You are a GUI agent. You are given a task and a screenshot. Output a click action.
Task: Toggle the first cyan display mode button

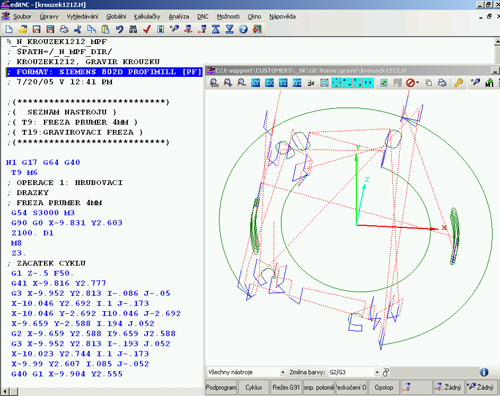point(336,83)
